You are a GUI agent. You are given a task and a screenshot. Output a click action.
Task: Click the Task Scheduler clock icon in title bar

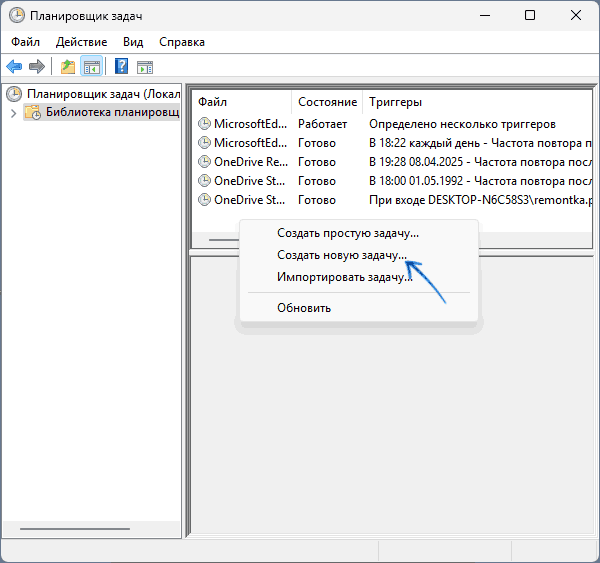pyautogui.click(x=17, y=15)
